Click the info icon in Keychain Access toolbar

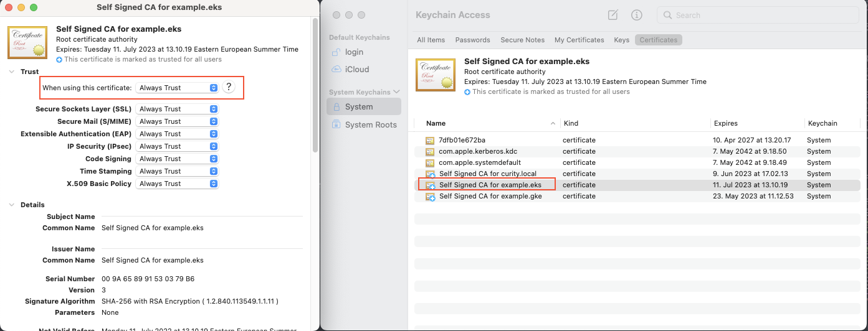pyautogui.click(x=636, y=15)
